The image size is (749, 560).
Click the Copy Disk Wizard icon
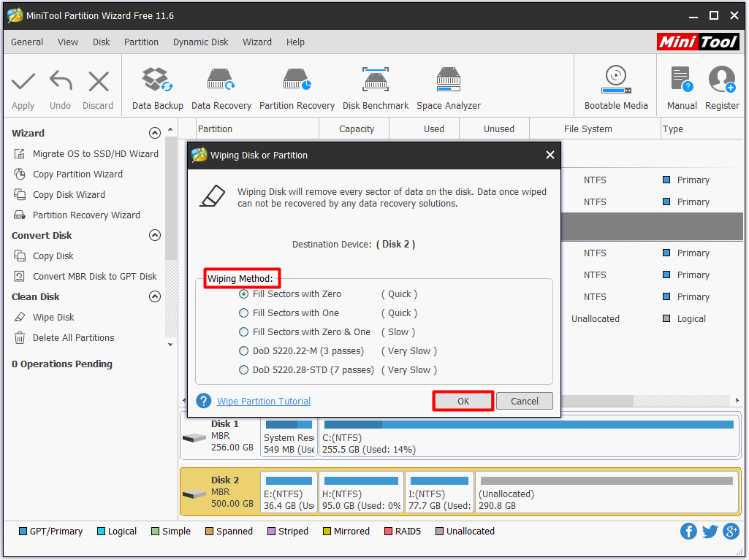(x=20, y=195)
